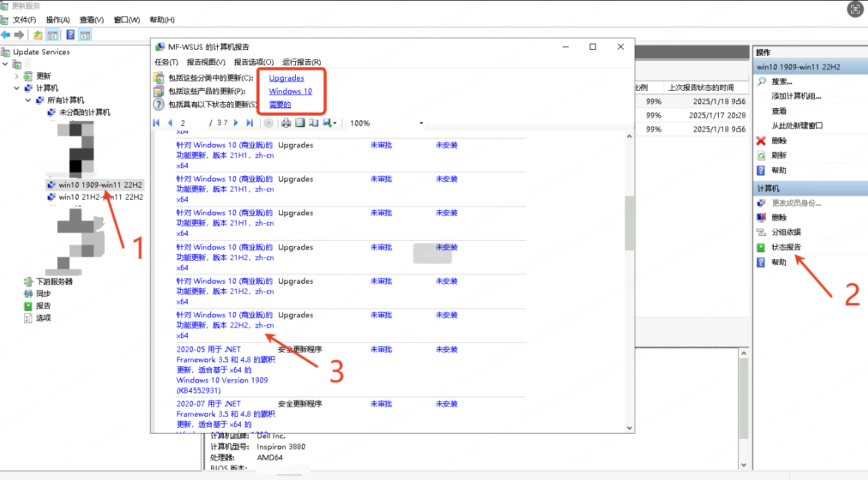868x480 pixels.
Task: Click 分组依据 in the actions pane
Action: coord(787,232)
